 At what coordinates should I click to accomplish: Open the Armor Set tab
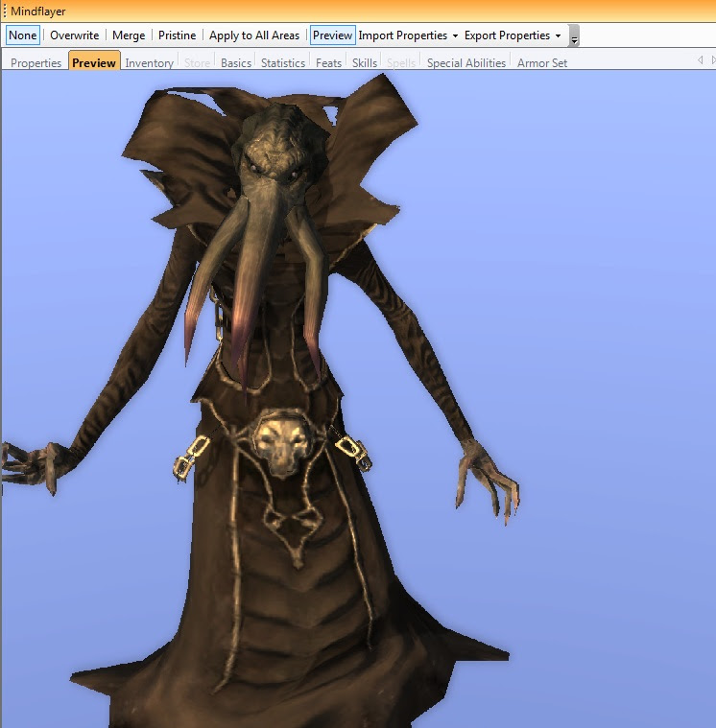(542, 62)
